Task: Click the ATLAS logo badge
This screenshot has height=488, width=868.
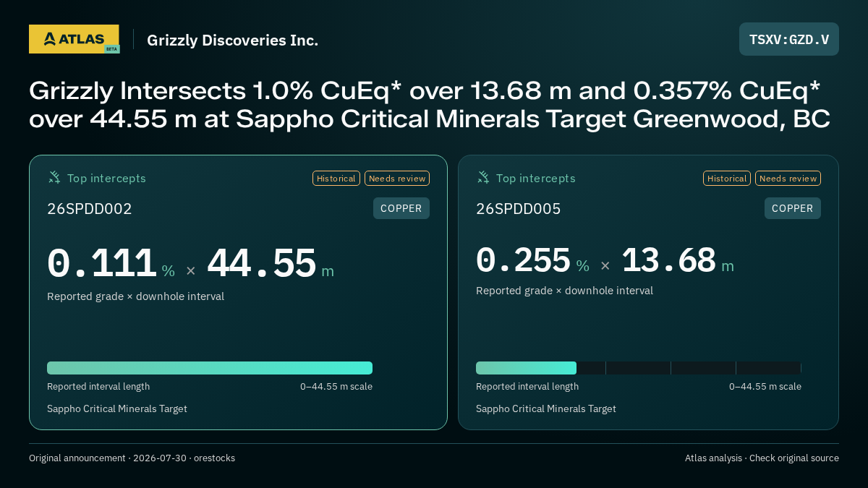Action: pos(74,39)
